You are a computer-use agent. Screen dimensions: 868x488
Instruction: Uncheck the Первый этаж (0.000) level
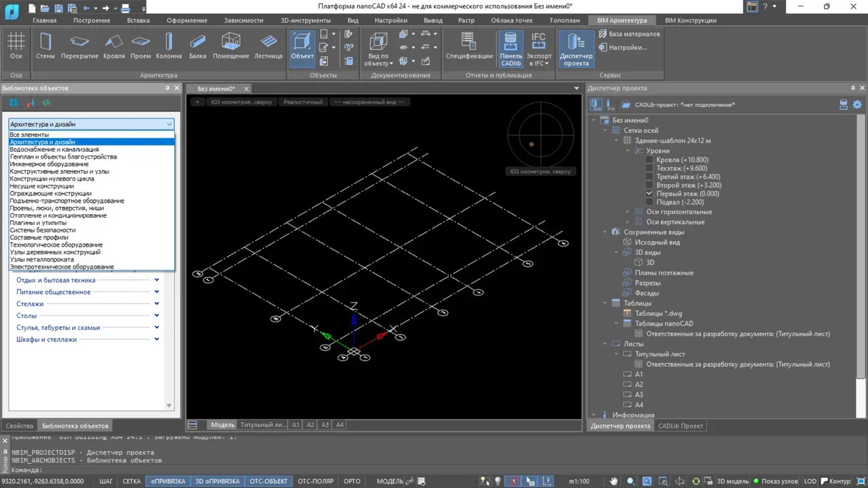[648, 193]
